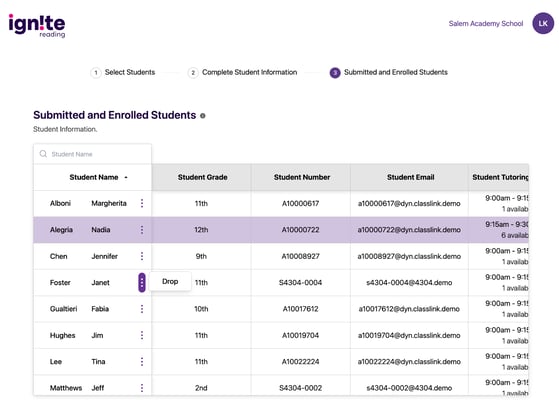Select Drop from the student menu
This screenshot has width=559, height=405.
[170, 281]
